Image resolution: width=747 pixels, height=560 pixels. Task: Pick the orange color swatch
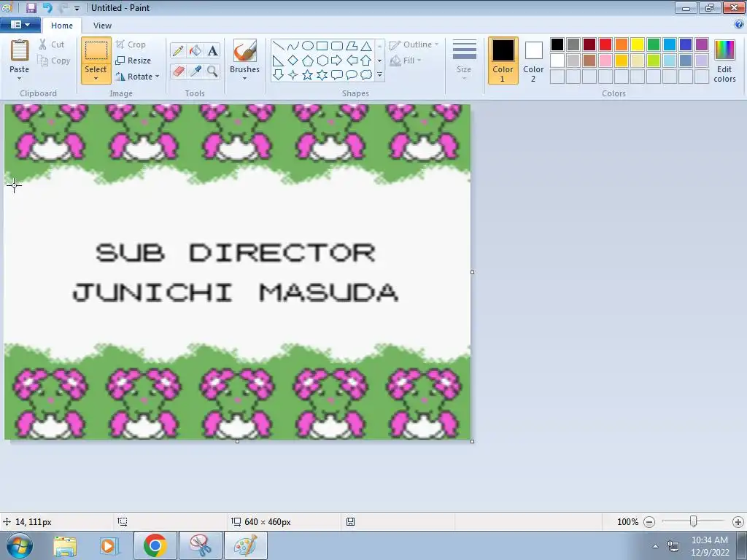click(x=622, y=44)
